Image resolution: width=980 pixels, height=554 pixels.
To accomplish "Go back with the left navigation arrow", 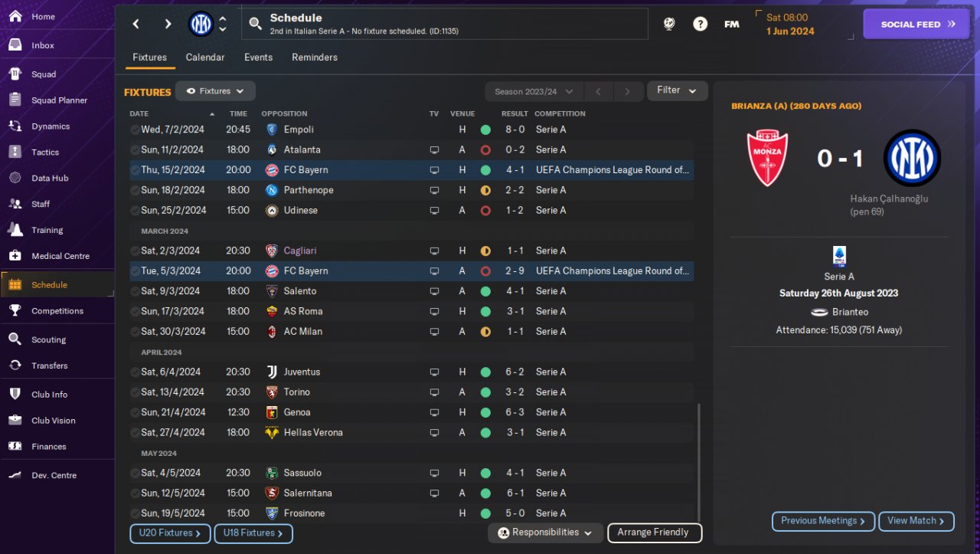I will coord(136,24).
